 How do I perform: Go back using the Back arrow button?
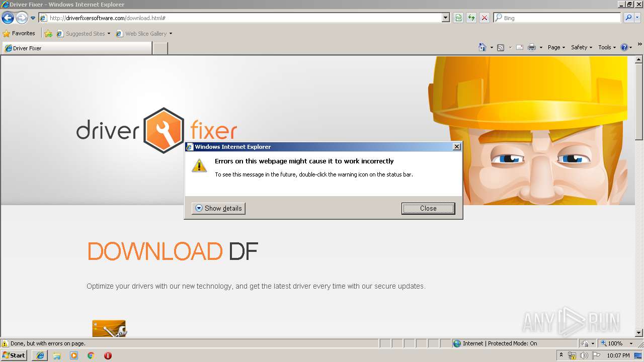point(8,18)
